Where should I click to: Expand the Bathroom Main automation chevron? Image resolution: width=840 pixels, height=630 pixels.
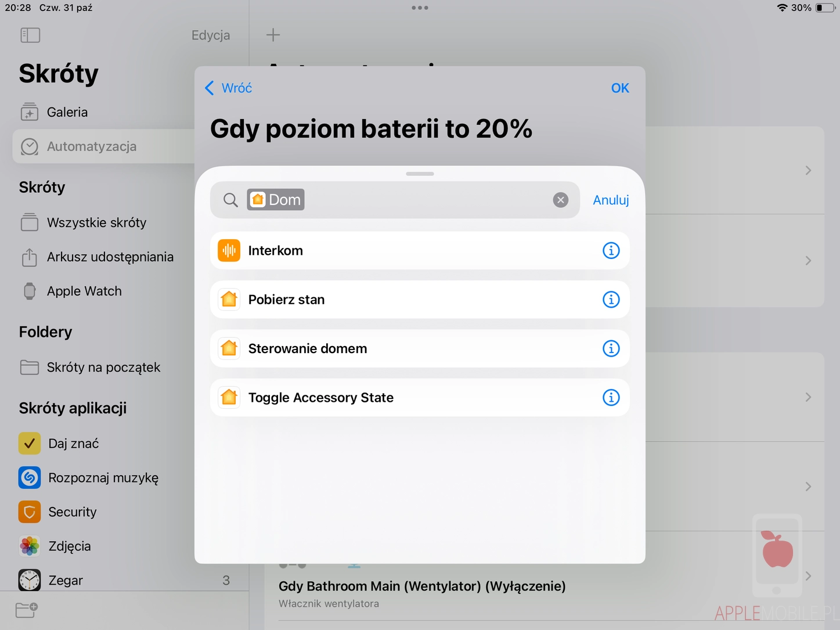point(808,576)
